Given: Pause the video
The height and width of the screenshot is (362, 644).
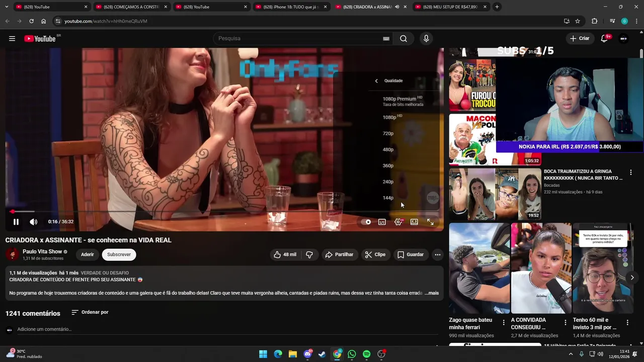Looking at the screenshot, I should pyautogui.click(x=16, y=222).
